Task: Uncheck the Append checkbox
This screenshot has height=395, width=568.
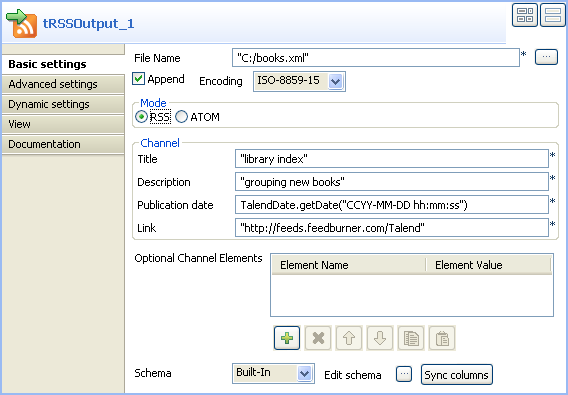Action: pyautogui.click(x=138, y=79)
